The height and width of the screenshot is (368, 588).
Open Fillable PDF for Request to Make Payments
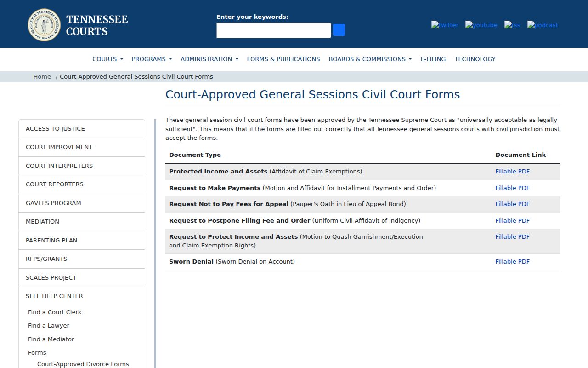512,188
